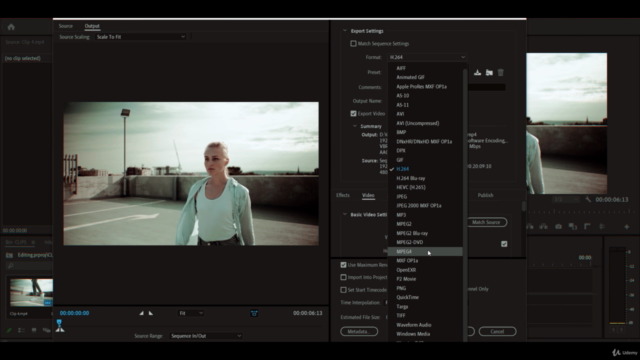640x360 pixels.
Task: Click the Home icon in Premiere workspace
Action: point(11,27)
